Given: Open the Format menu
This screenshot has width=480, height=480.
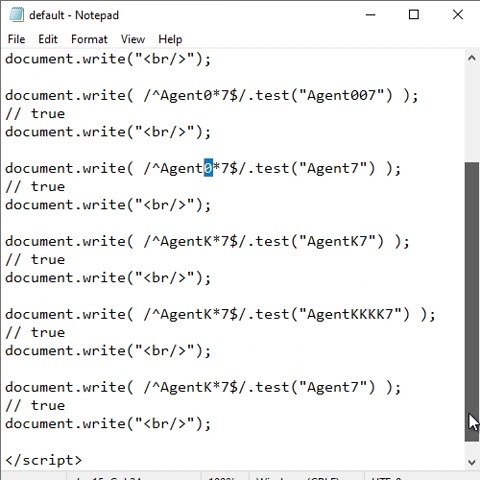Looking at the screenshot, I should point(89,39).
